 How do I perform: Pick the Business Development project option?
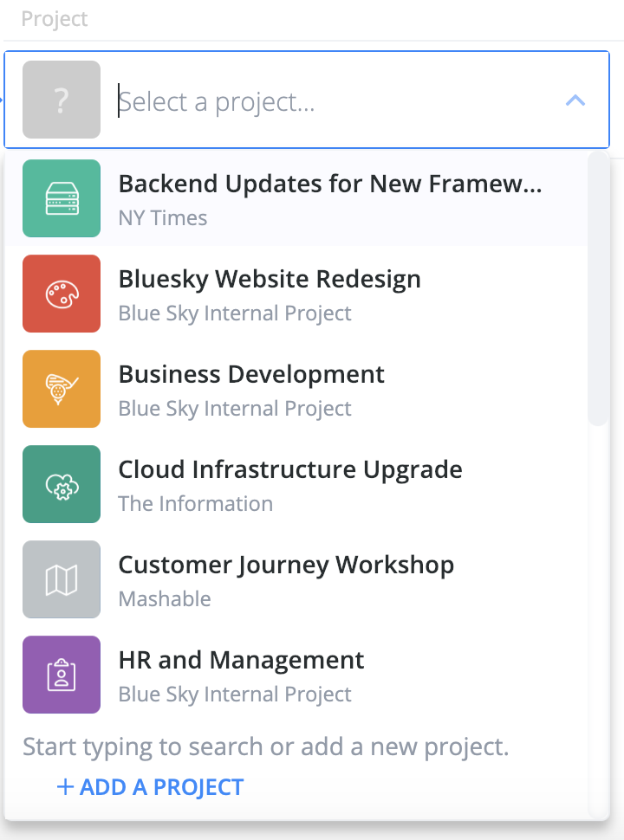[x=296, y=389]
